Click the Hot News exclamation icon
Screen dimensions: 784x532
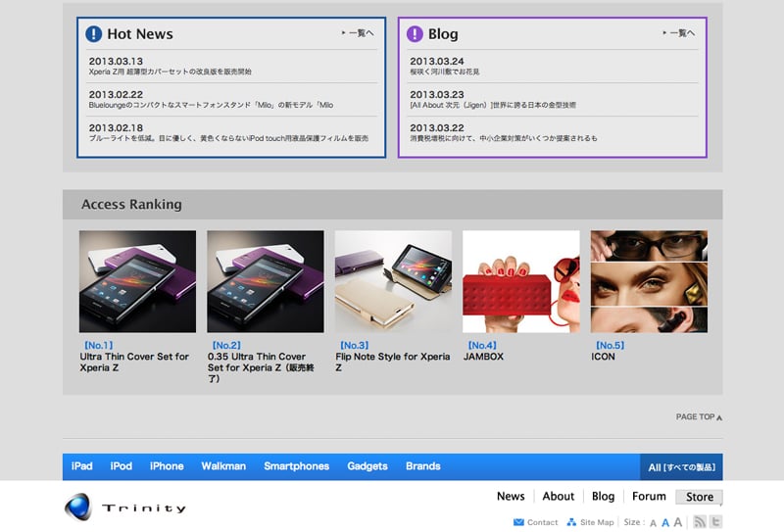point(93,34)
